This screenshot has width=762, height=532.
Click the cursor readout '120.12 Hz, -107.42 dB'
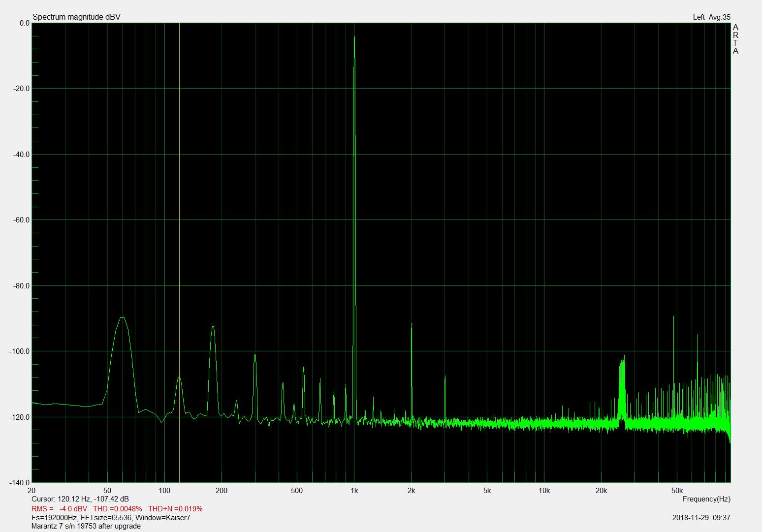pyautogui.click(x=93, y=499)
